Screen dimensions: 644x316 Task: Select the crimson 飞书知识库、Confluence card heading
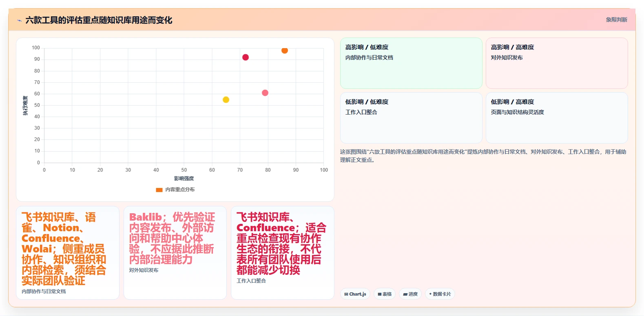(281, 243)
